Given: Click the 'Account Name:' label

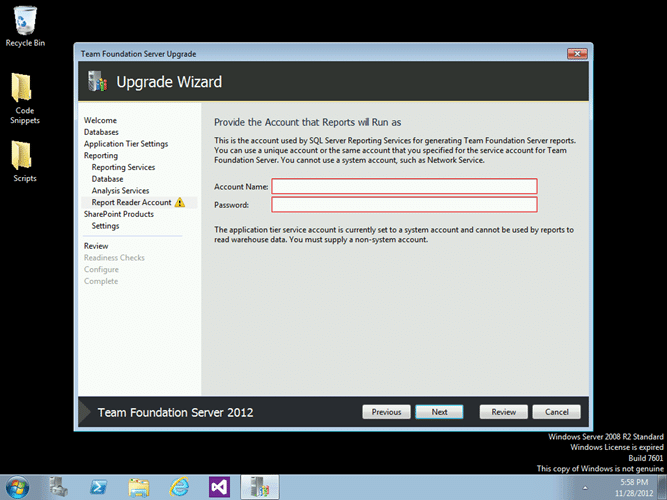Looking at the screenshot, I should [241, 186].
